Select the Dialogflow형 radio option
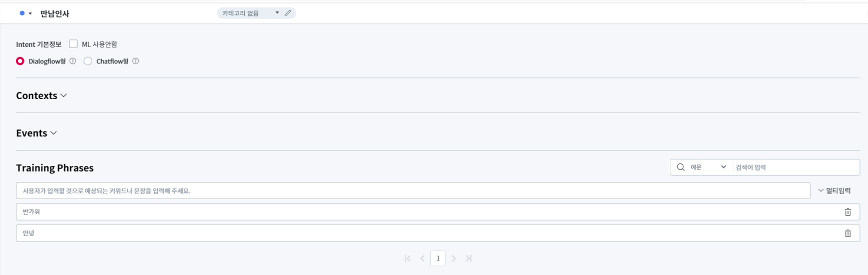The width and height of the screenshot is (868, 275). [20, 61]
